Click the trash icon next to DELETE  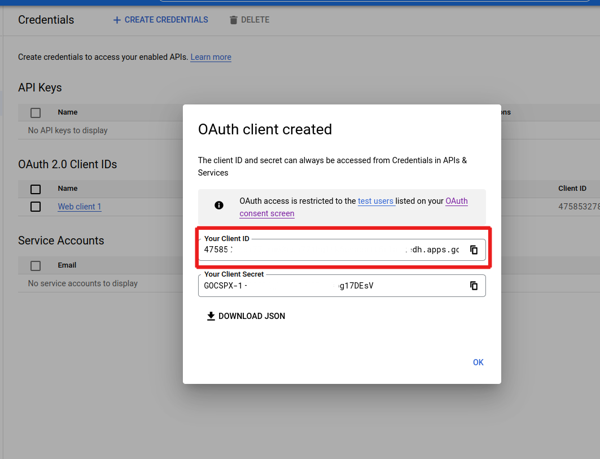click(x=233, y=20)
